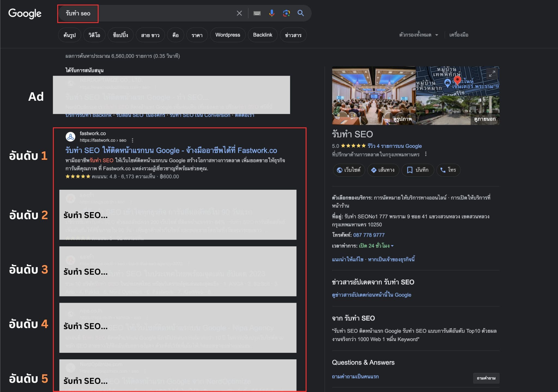Image resolution: width=558 pixels, height=392 pixels.
Task: Clear the search box with the X icon
Action: [x=239, y=13]
